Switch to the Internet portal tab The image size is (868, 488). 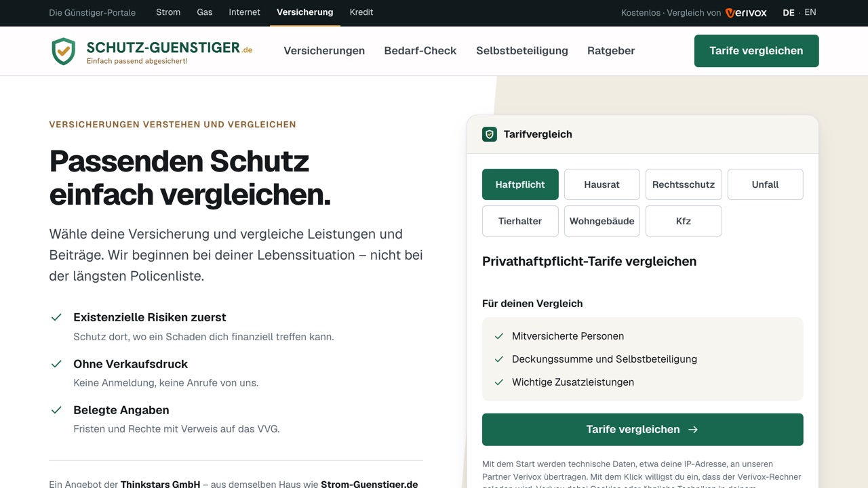click(244, 12)
